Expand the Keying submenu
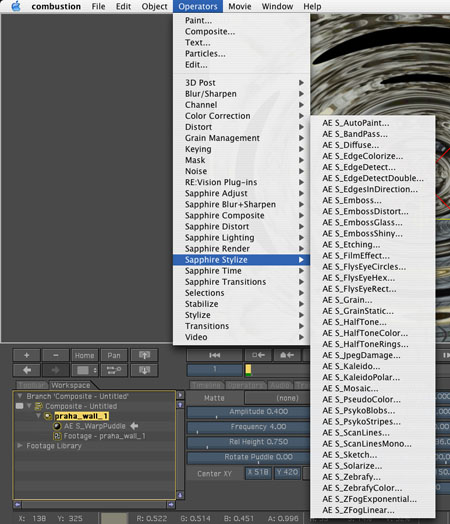Screen dimensions: 450x524 point(241,149)
